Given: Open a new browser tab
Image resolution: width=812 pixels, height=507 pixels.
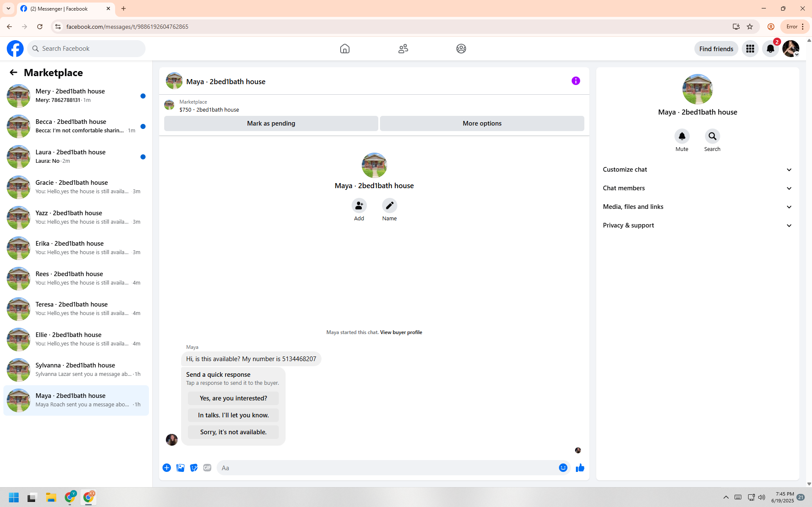Looking at the screenshot, I should pyautogui.click(x=124, y=8).
